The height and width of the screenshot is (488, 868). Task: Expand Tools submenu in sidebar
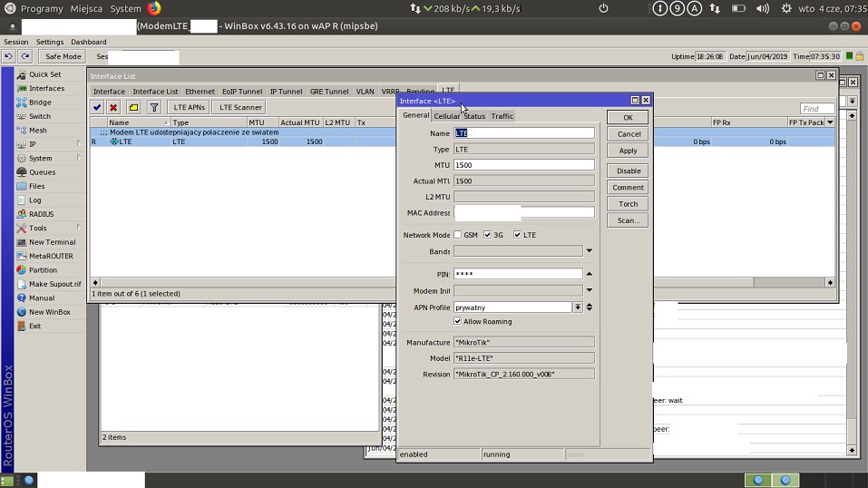[x=79, y=228]
